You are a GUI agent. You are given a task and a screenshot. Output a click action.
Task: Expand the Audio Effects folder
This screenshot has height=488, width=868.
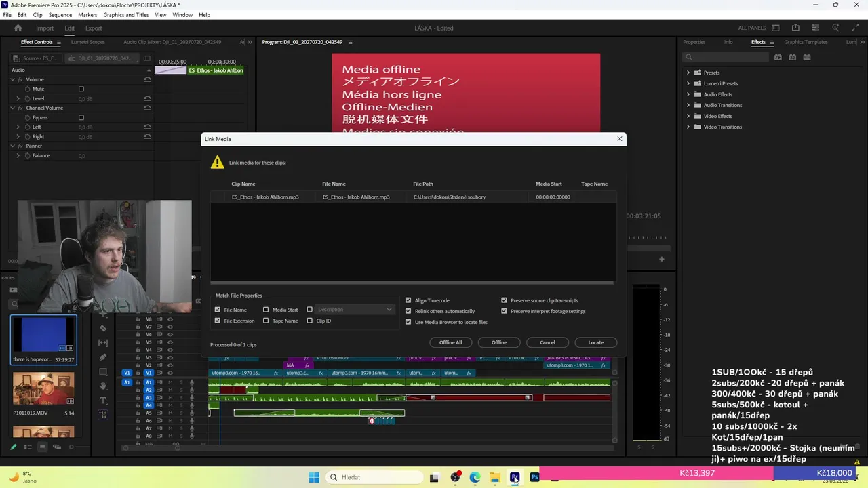coord(688,94)
